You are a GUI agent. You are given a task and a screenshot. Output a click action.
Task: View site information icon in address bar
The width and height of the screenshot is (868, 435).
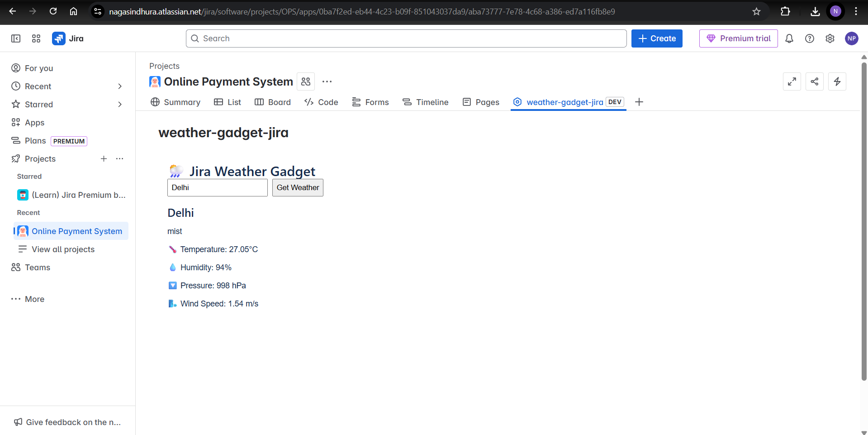(98, 11)
